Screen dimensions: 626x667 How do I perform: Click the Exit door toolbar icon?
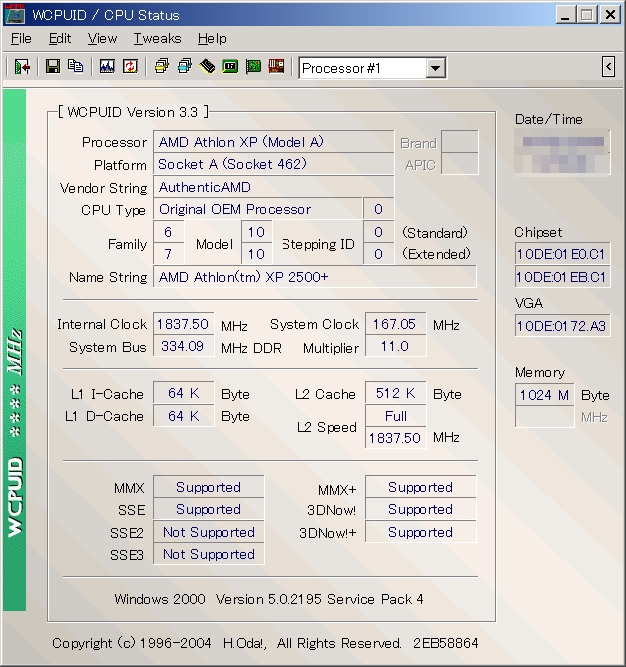[x=22, y=67]
